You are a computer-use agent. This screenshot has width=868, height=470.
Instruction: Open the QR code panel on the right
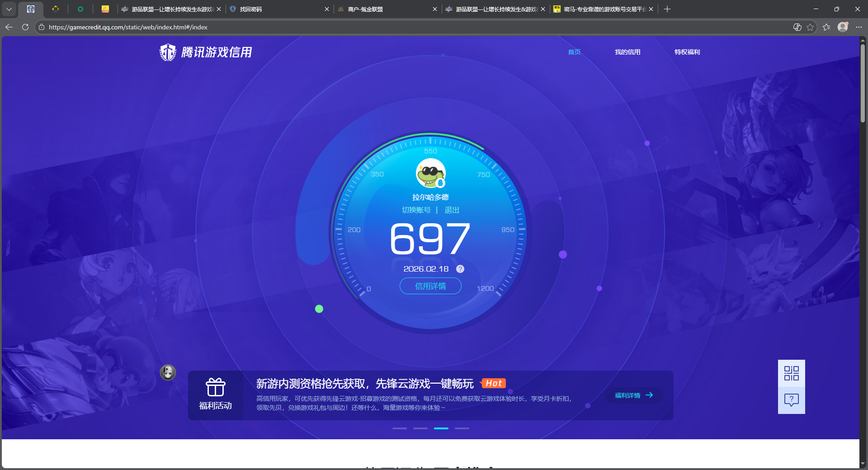(791, 373)
